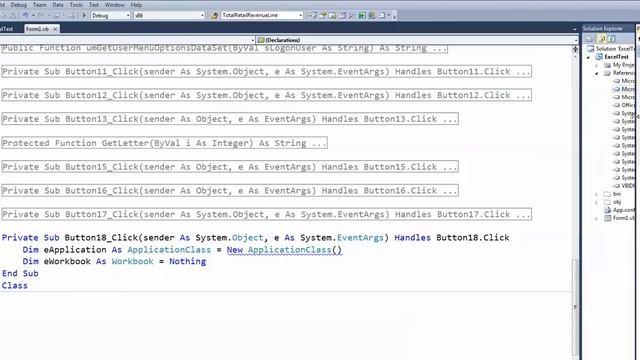The width and height of the screenshot is (640, 360).
Task: Click the Start Debugging play icon
Action: [84, 16]
